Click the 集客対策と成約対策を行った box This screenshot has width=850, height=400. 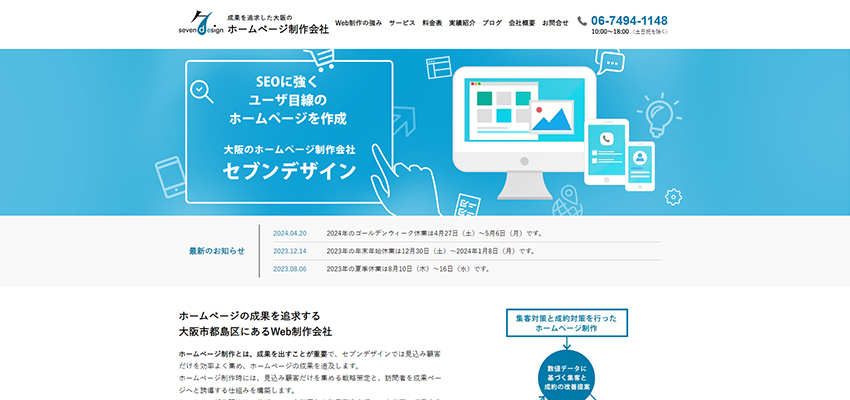pyautogui.click(x=566, y=323)
